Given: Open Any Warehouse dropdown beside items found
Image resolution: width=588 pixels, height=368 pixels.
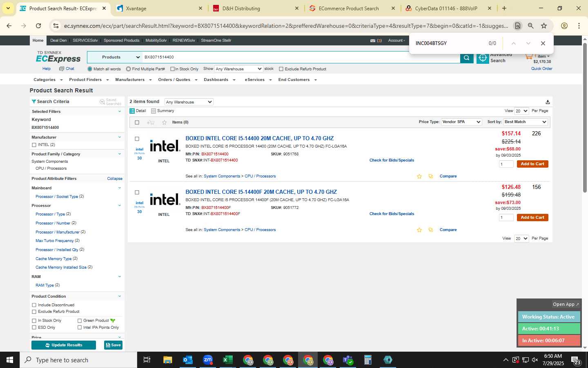Looking at the screenshot, I should 189,102.
